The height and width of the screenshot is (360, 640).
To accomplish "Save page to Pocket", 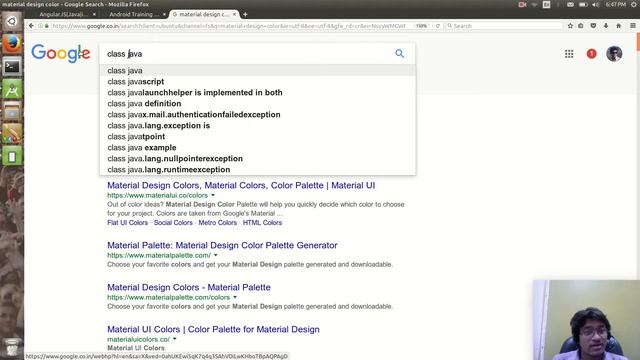I will pos(593,26).
